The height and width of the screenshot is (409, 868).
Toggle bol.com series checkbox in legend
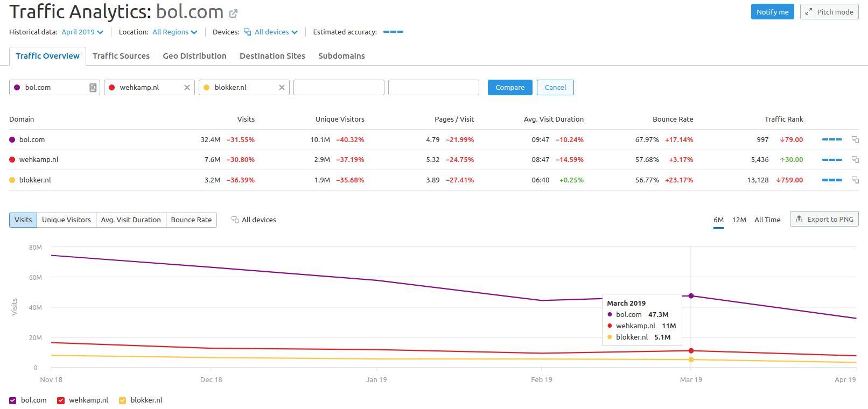tap(13, 400)
